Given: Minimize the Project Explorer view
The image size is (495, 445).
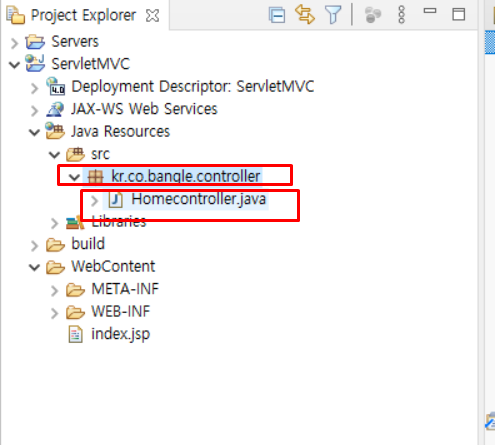Looking at the screenshot, I should point(430,11).
